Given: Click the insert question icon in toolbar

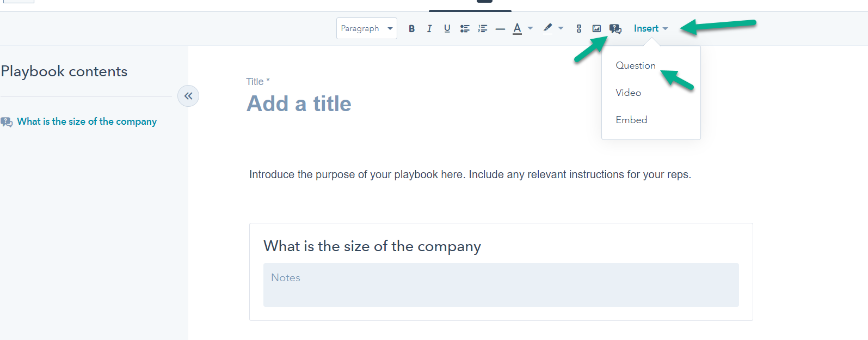Looking at the screenshot, I should click(x=615, y=28).
